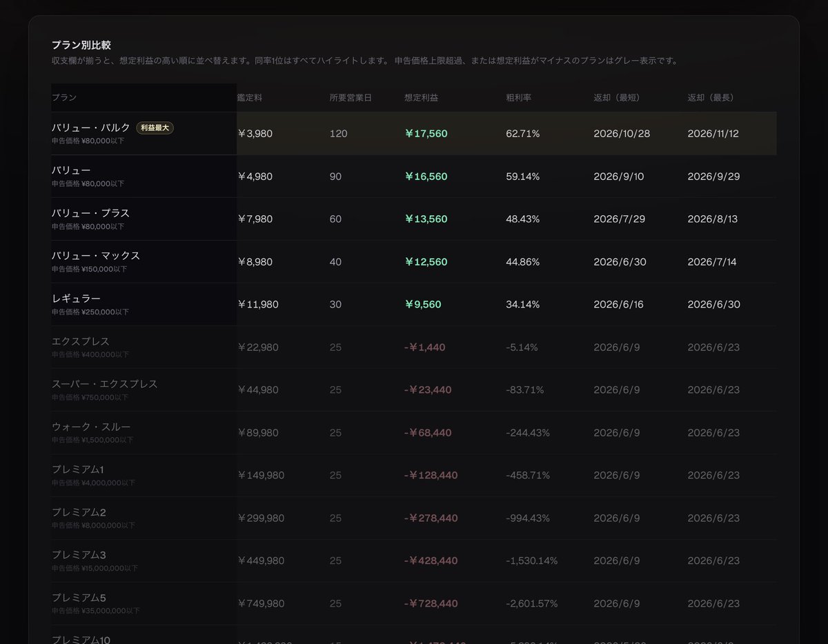
Task: Click the 2026/10/28 return date
Action: coord(622,134)
